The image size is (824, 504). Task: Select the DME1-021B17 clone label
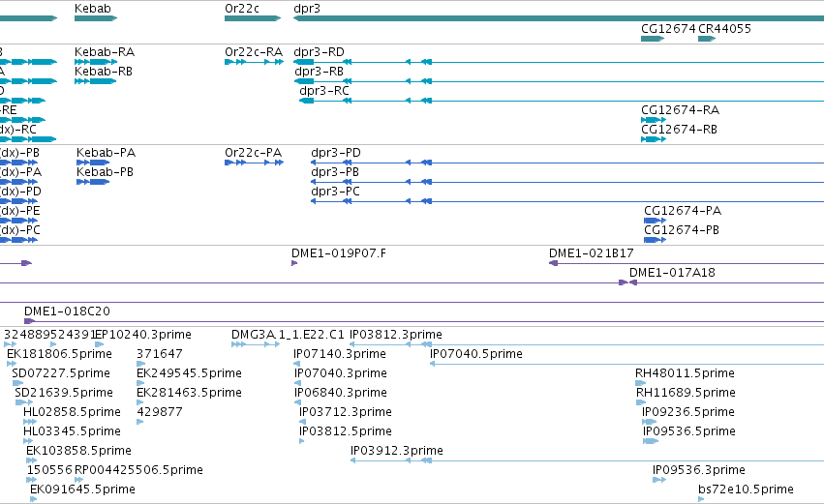[592, 253]
